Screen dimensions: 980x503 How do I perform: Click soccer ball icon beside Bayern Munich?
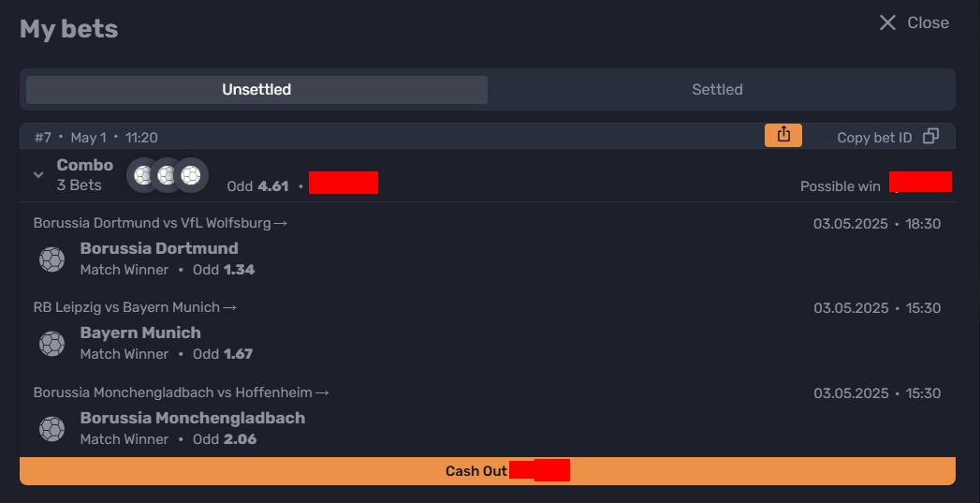tap(51, 344)
